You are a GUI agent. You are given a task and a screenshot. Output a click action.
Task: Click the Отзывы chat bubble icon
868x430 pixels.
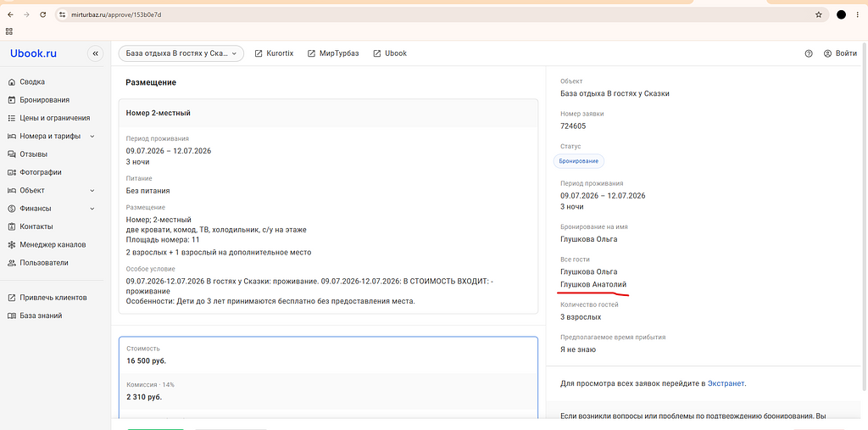click(x=12, y=154)
